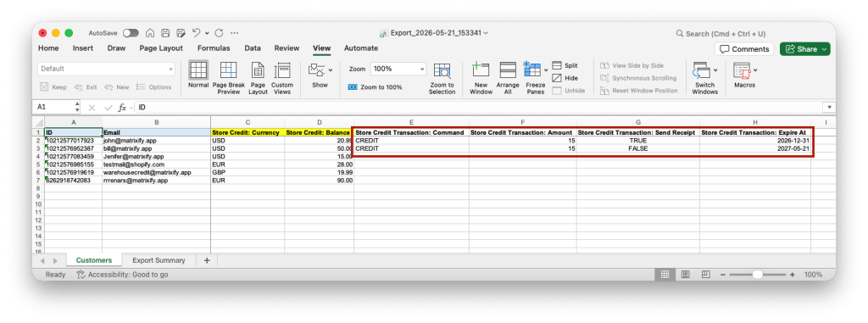Click the zoom slider handle
Viewport: 868px width, 323px height.
757,274
